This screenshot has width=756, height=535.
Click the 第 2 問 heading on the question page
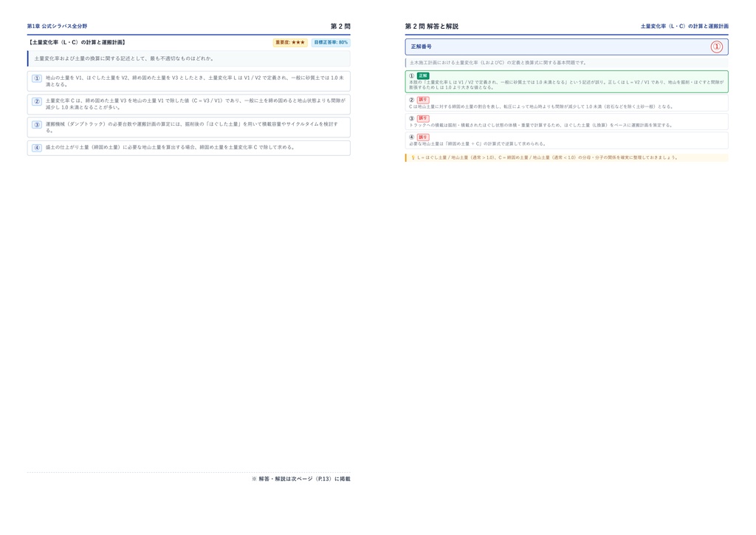point(340,26)
